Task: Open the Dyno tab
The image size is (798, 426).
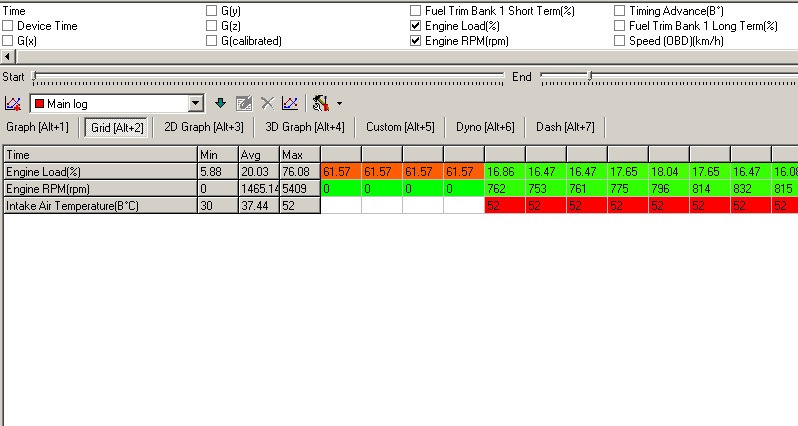Action: (484, 127)
